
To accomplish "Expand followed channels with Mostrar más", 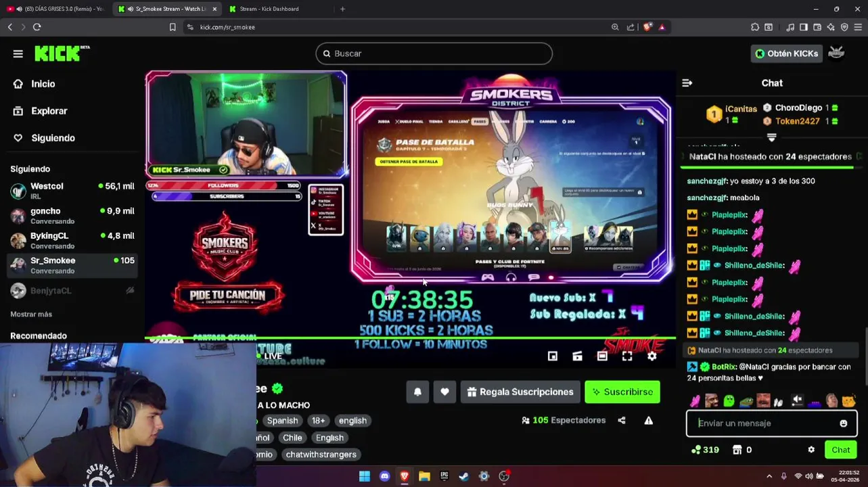I will (x=31, y=315).
